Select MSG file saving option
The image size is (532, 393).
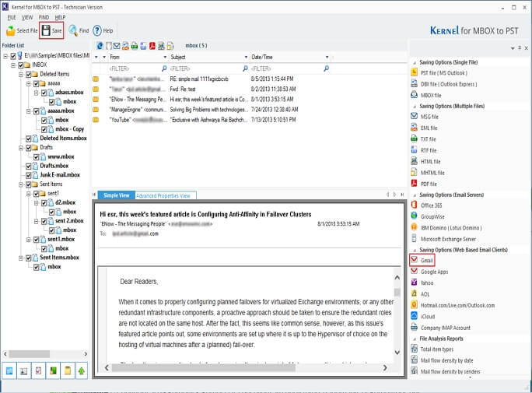pyautogui.click(x=425, y=117)
